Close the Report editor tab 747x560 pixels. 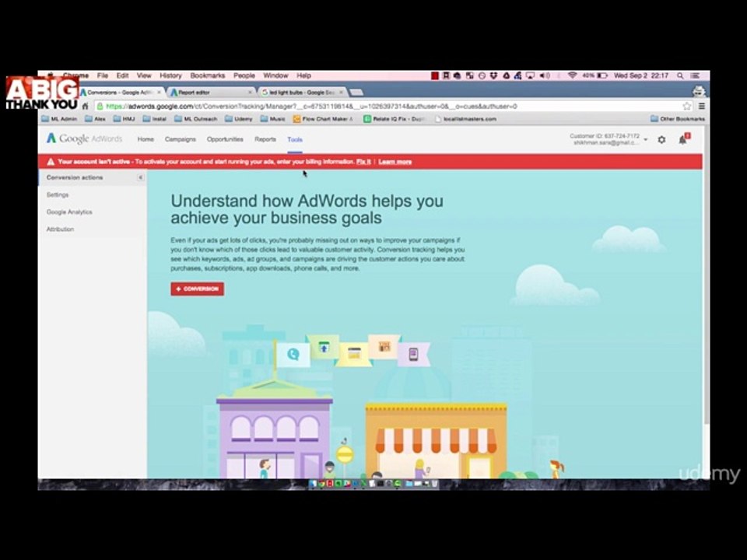click(250, 92)
